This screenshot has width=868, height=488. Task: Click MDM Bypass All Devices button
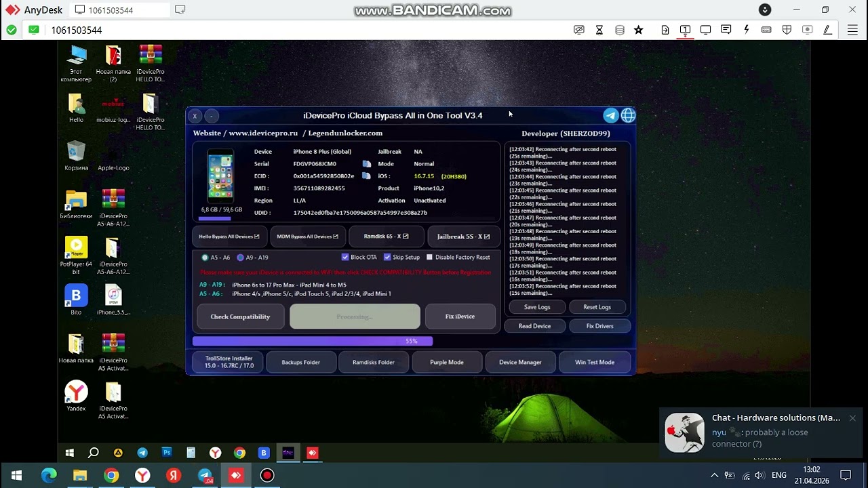[307, 237]
